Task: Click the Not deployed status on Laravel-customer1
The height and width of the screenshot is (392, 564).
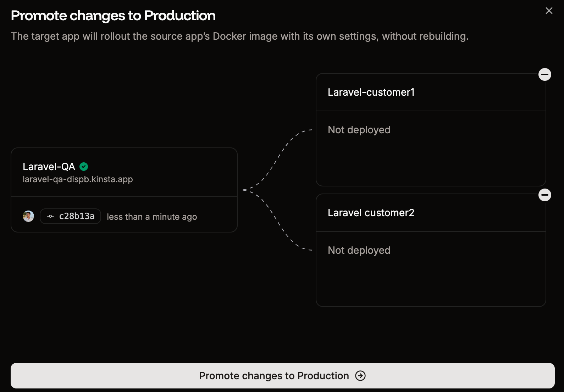Action: pos(359,130)
